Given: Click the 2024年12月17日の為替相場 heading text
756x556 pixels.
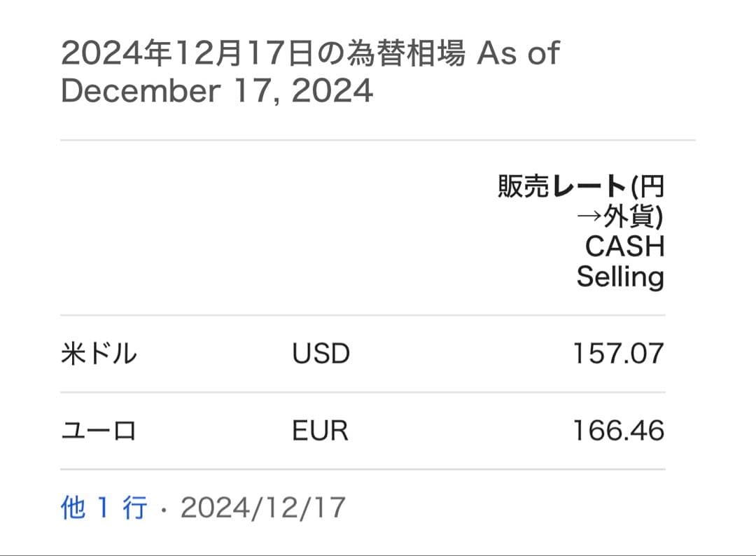Looking at the screenshot, I should coord(262,55).
